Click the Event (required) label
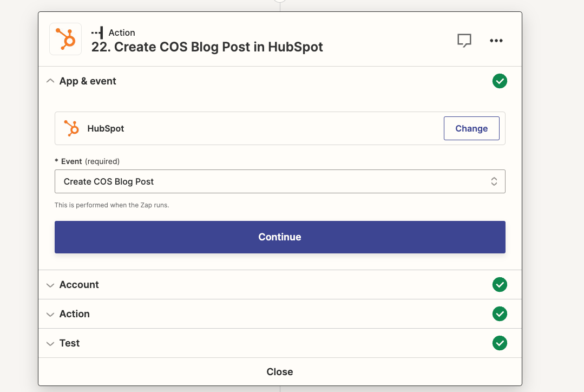Image resolution: width=584 pixels, height=392 pixels. (x=87, y=161)
